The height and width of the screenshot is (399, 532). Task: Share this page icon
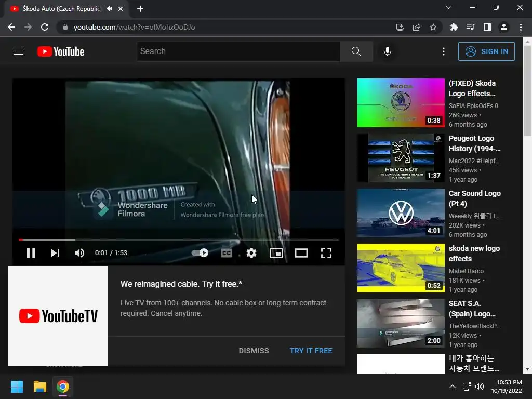point(416,27)
